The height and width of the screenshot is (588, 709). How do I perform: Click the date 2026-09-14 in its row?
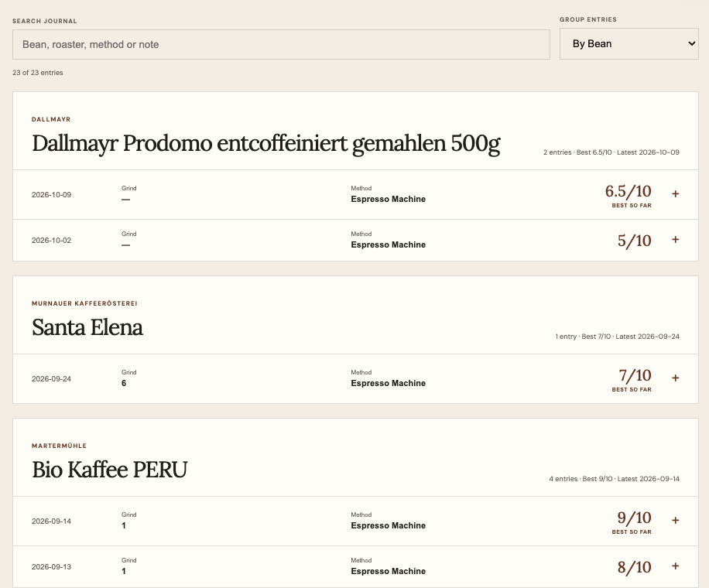pos(52,521)
